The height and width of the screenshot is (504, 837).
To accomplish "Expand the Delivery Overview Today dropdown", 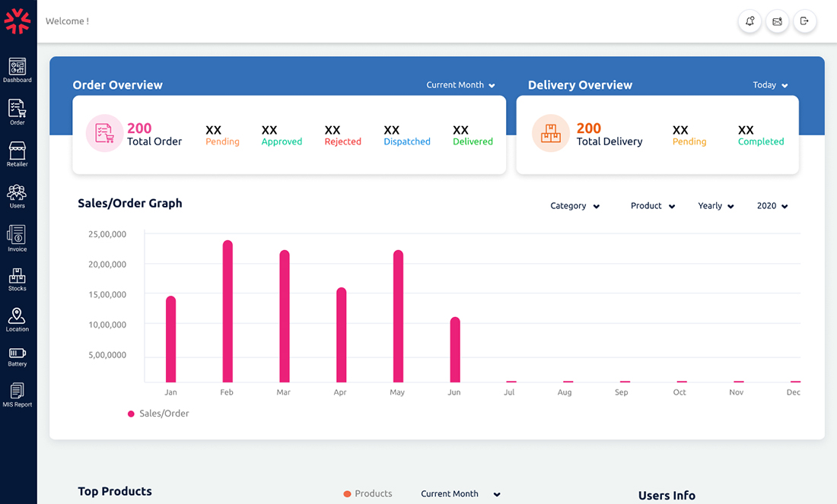I will pyautogui.click(x=770, y=85).
